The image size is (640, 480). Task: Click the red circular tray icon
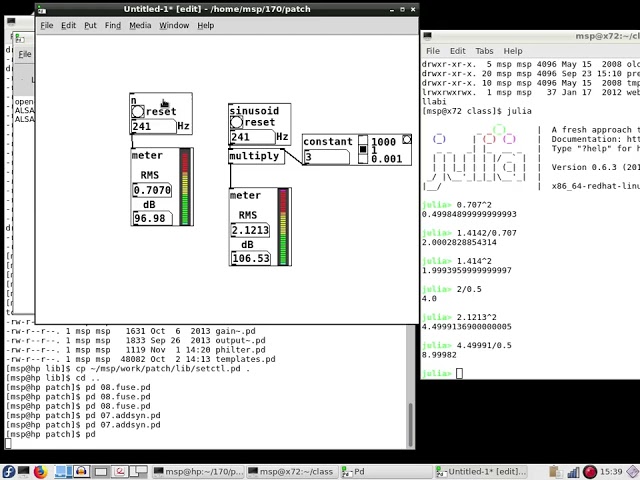tap(589, 472)
